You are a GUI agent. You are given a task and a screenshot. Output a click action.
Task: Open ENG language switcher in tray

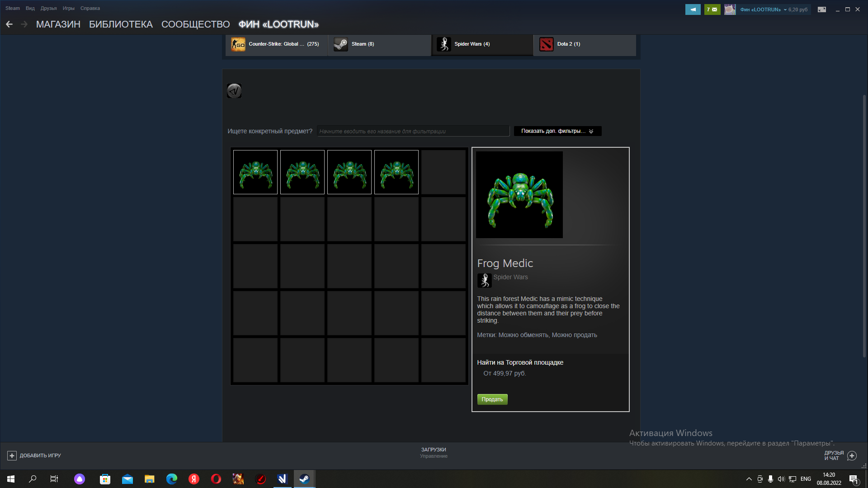[806, 479]
